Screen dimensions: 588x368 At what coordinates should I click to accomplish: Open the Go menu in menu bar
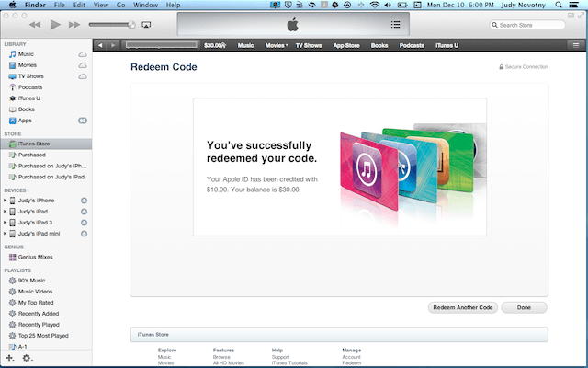point(120,5)
